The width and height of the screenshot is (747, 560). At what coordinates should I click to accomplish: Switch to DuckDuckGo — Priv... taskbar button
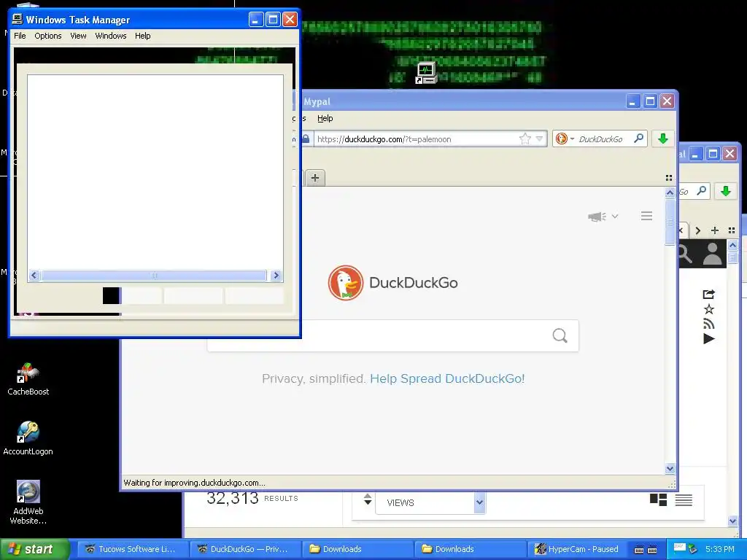coord(245,549)
